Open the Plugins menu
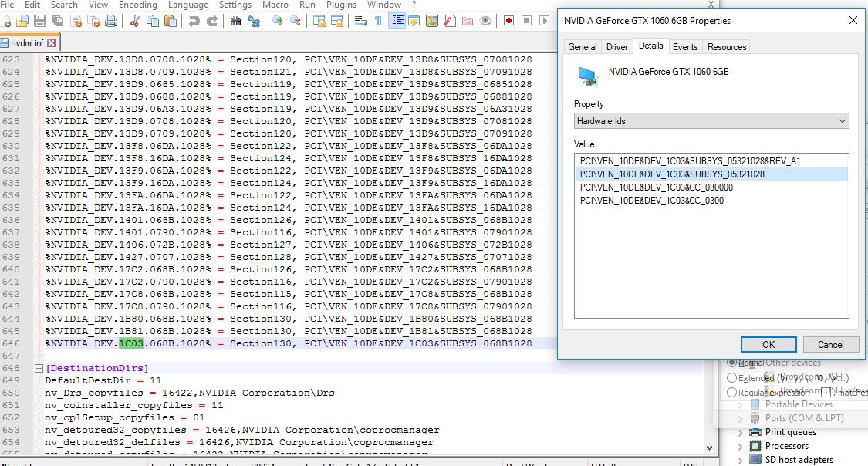This screenshot has width=868, height=466. [341, 5]
